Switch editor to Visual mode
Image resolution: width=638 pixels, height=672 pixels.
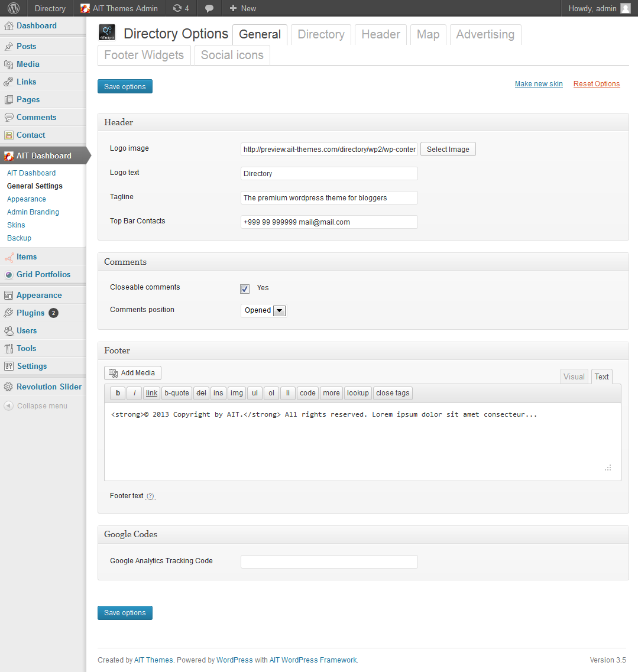click(x=574, y=376)
